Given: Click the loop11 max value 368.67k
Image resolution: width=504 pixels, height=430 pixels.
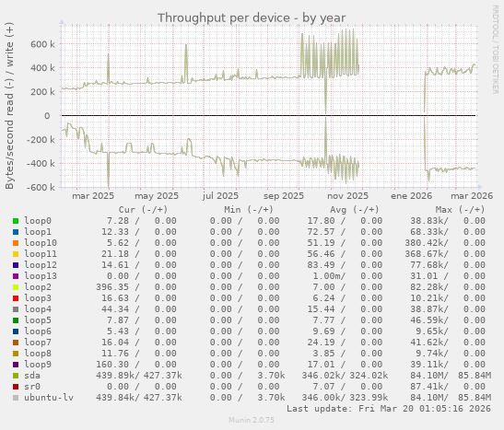Looking at the screenshot, I should (x=424, y=254).
